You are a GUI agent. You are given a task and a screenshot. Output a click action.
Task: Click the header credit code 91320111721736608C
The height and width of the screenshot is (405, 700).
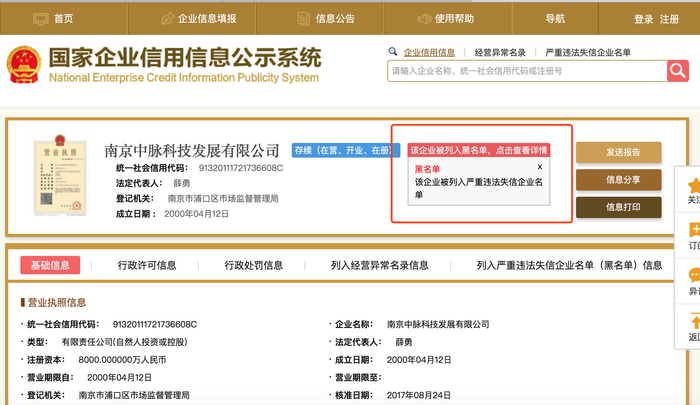241,168
